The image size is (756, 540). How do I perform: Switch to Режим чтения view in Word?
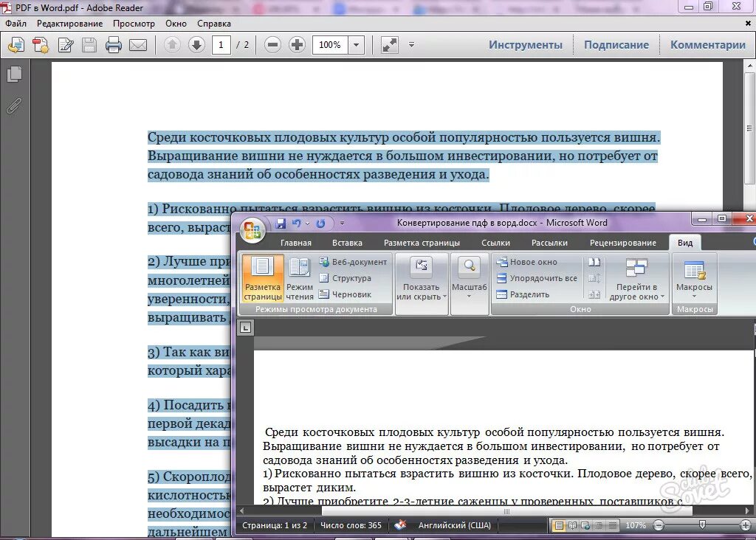300,278
